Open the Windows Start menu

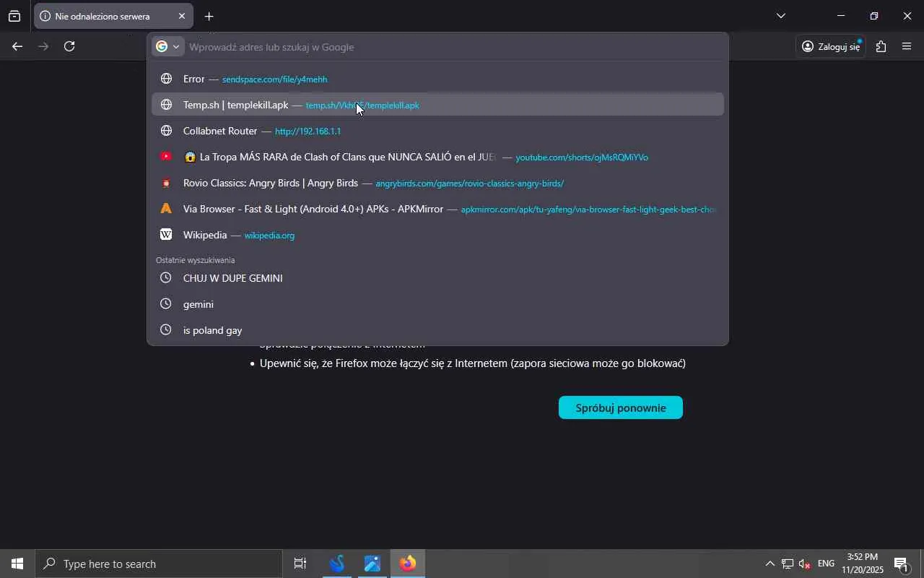click(x=17, y=564)
